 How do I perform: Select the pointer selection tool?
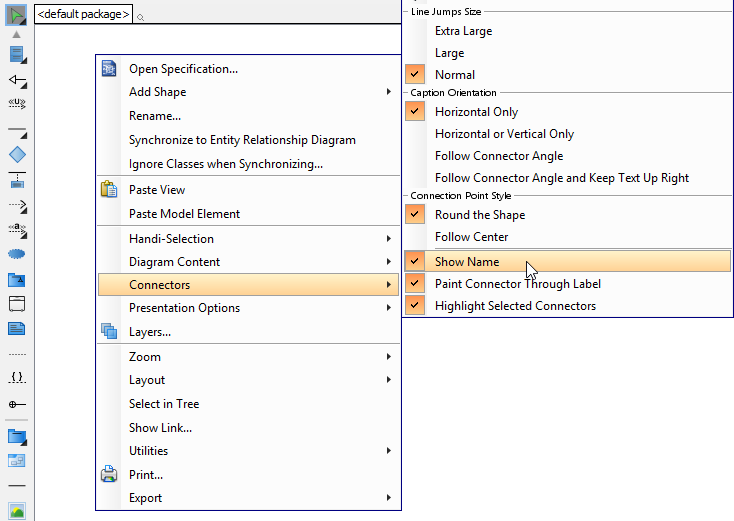16,15
